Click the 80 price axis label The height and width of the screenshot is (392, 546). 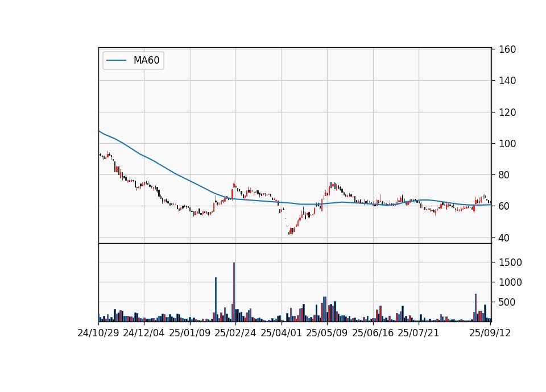(x=504, y=175)
